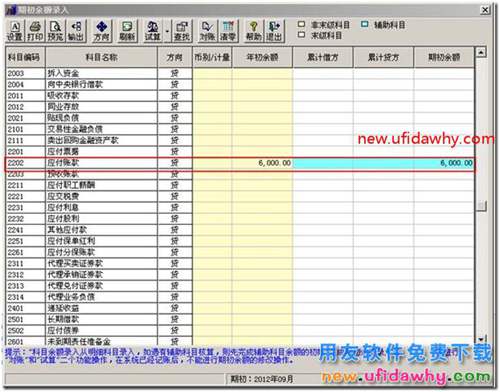
Task: Click the 方向 column header
Action: [x=175, y=57]
